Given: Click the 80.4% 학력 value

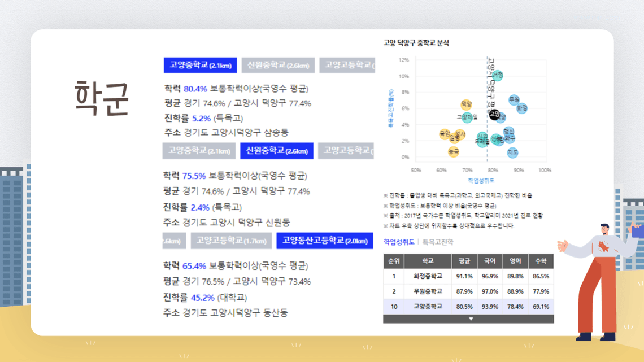Looking at the screenshot, I should [x=195, y=89].
